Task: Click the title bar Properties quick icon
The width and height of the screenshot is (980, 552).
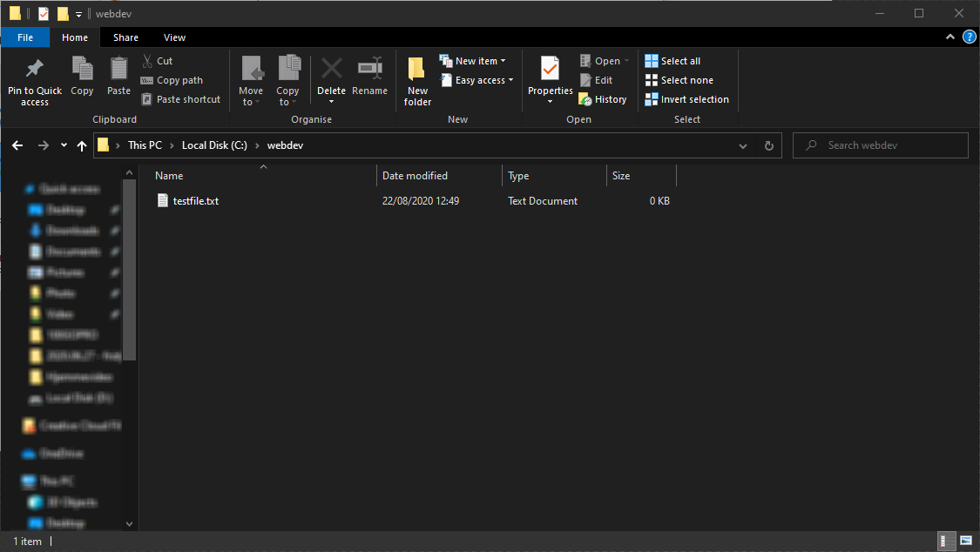Action: coord(44,13)
